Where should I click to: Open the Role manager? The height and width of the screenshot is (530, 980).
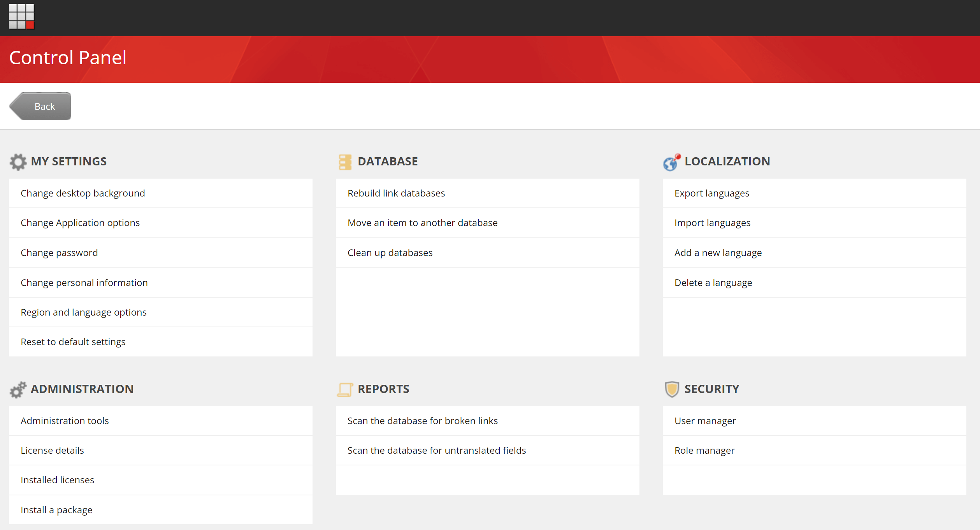(x=704, y=451)
